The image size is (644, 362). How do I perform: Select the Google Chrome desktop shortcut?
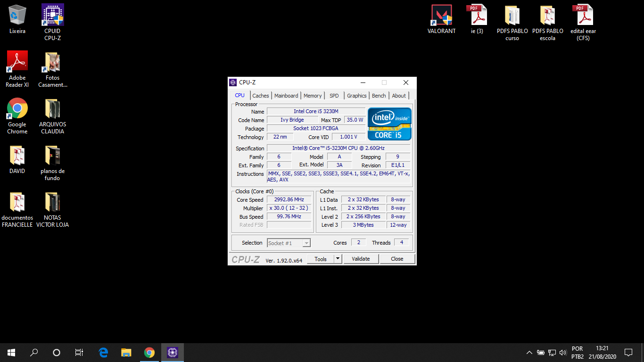pyautogui.click(x=17, y=116)
